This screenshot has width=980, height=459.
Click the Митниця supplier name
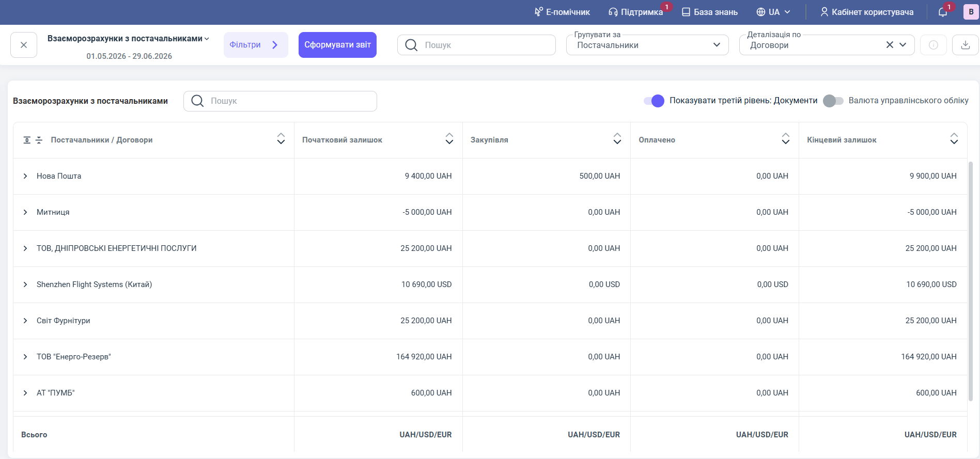pyautogui.click(x=53, y=212)
